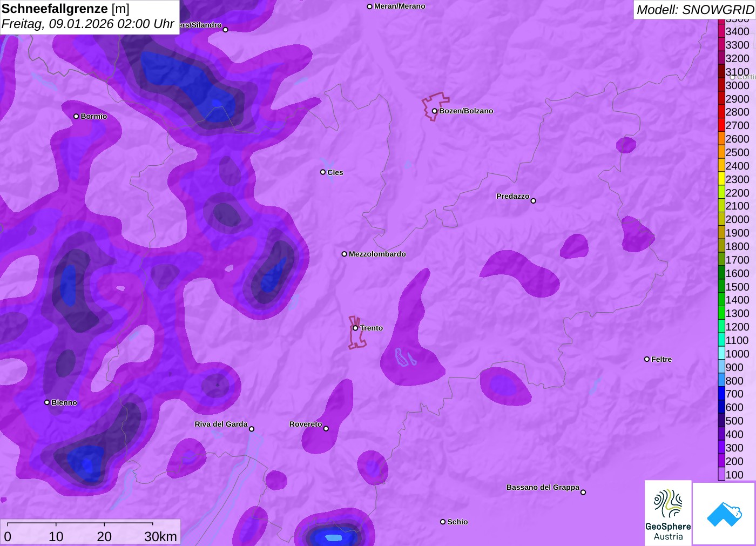Viewport: 756px width, 546px height.
Task: Click the '2000' legend value
Action: 738,219
